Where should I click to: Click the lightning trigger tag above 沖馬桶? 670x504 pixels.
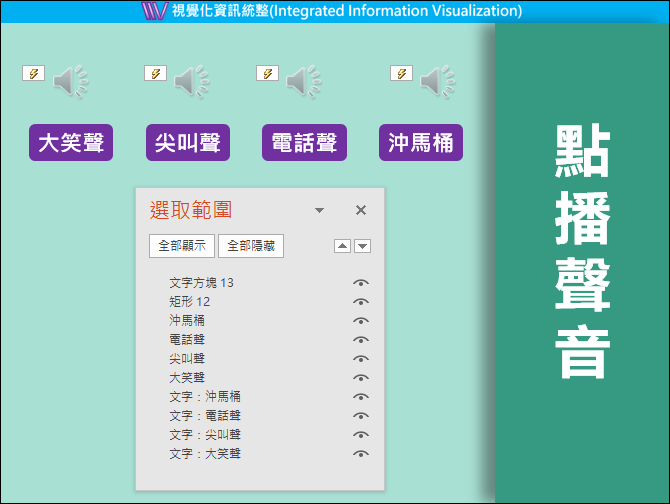(402, 73)
